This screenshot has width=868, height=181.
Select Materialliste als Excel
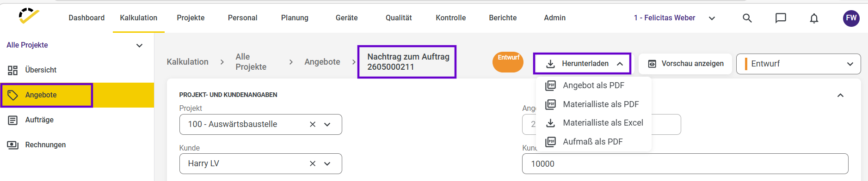coord(594,123)
